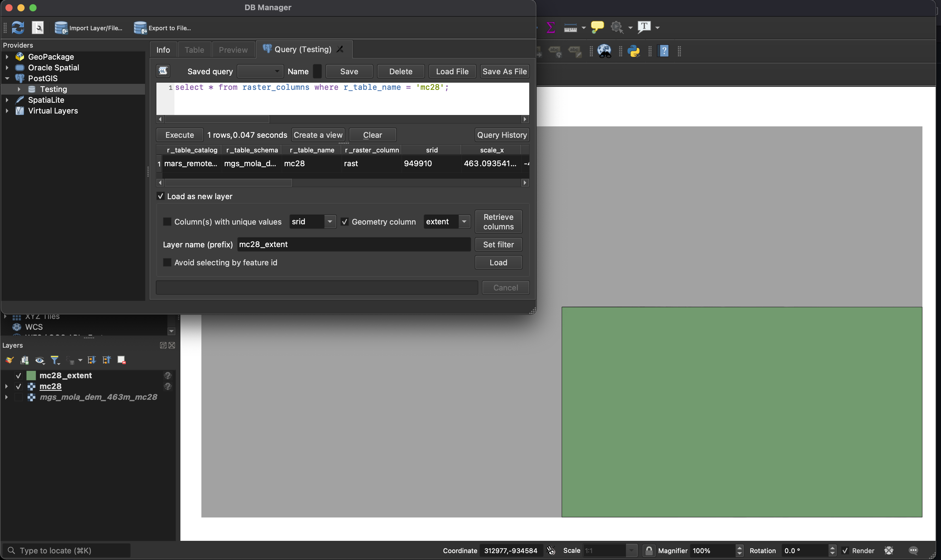
Task: Switch to the Info tab
Action: point(163,50)
